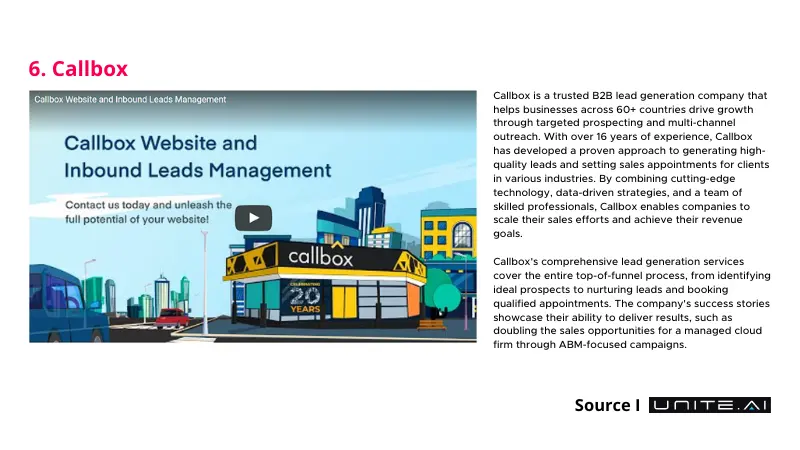The height and width of the screenshot is (450, 800).
Task: Click 'Contact us today and unleash the' text
Action: [x=148, y=205]
